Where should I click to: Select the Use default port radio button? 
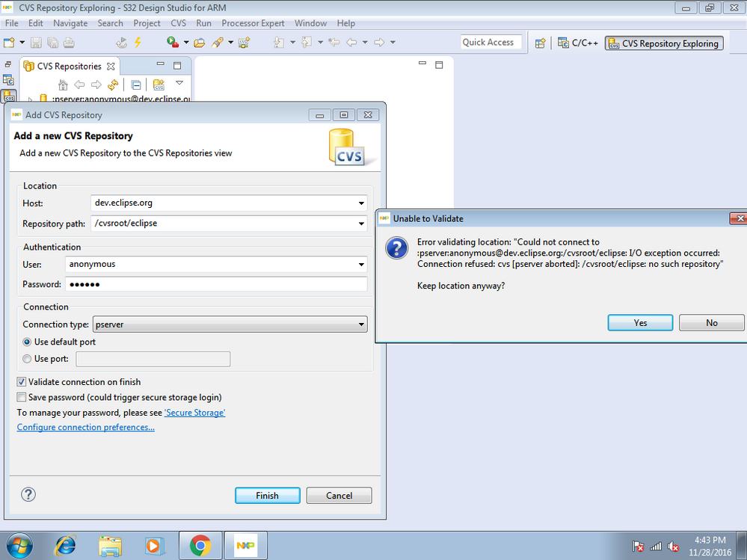click(x=27, y=342)
